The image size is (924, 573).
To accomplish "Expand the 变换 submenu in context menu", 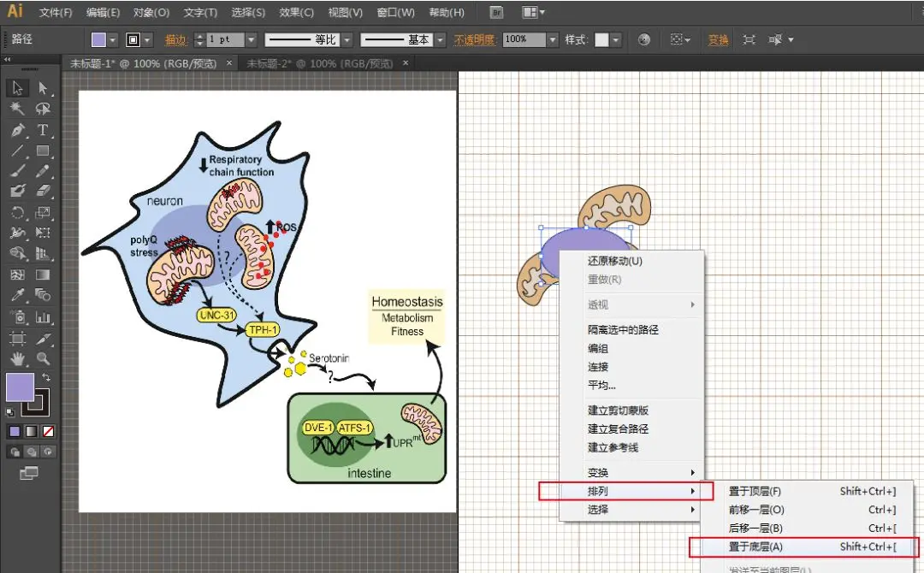I will [631, 472].
